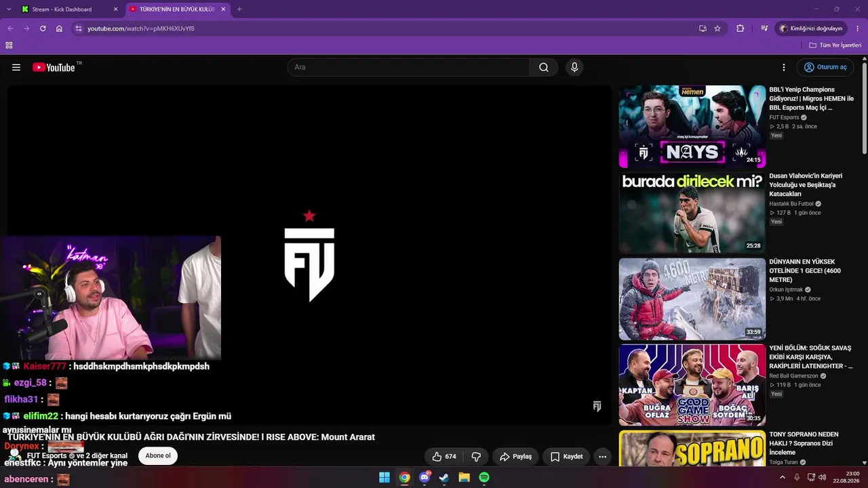Sign in with the Oturum aç button
868x488 pixels.
coord(825,67)
